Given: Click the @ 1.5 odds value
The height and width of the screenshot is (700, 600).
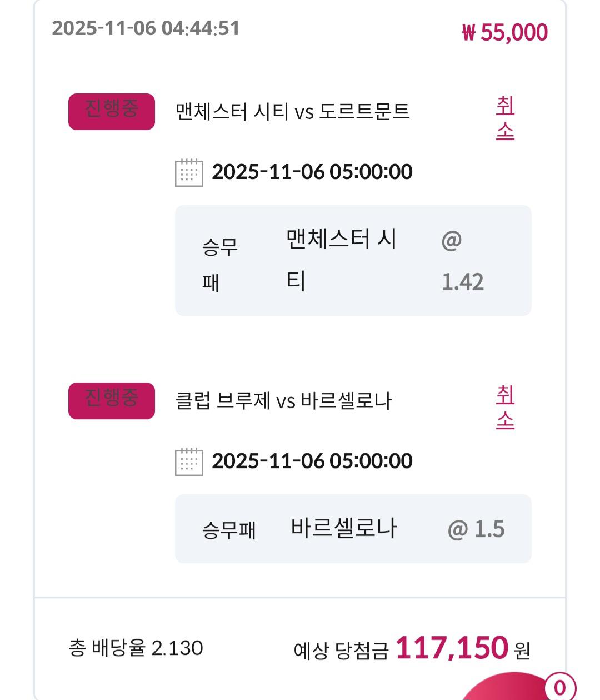Looking at the screenshot, I should point(476,529).
